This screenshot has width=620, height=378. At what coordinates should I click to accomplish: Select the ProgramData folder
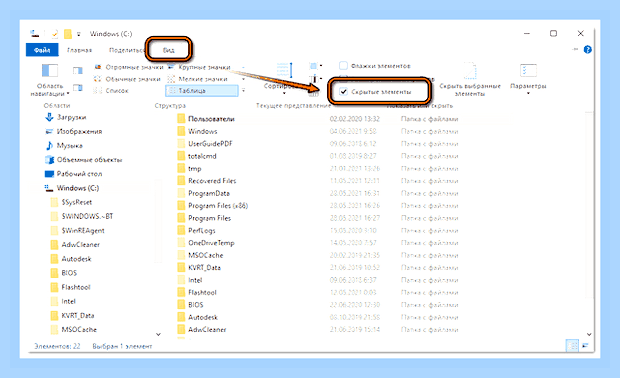(x=209, y=193)
